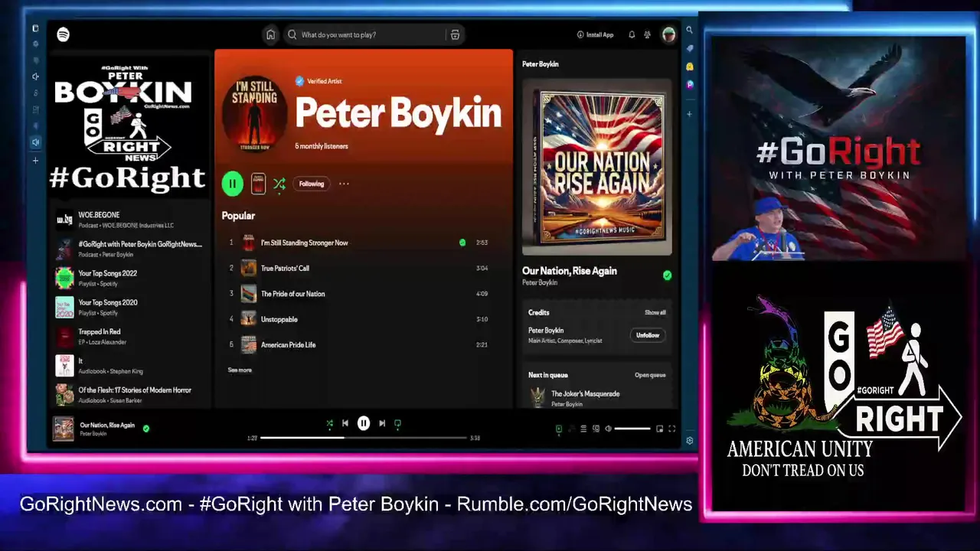Adjust the volume slider
This screenshot has width=980, height=551.
click(632, 429)
